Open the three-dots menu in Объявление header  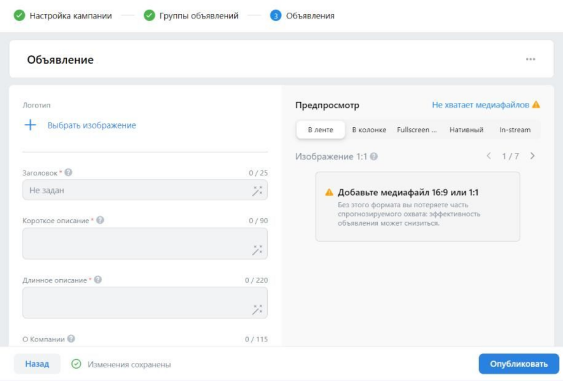[530, 59]
